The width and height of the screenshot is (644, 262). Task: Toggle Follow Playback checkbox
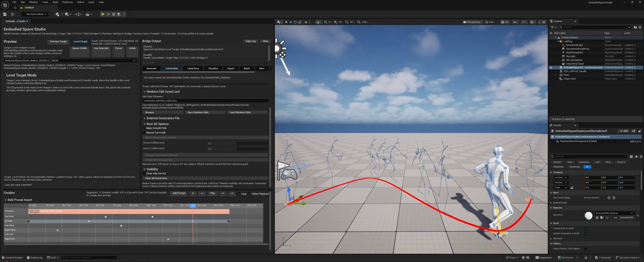[x=250, y=194]
